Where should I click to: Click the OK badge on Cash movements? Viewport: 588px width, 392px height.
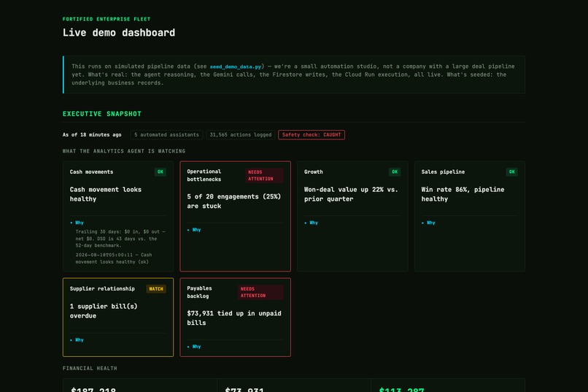[x=160, y=172]
